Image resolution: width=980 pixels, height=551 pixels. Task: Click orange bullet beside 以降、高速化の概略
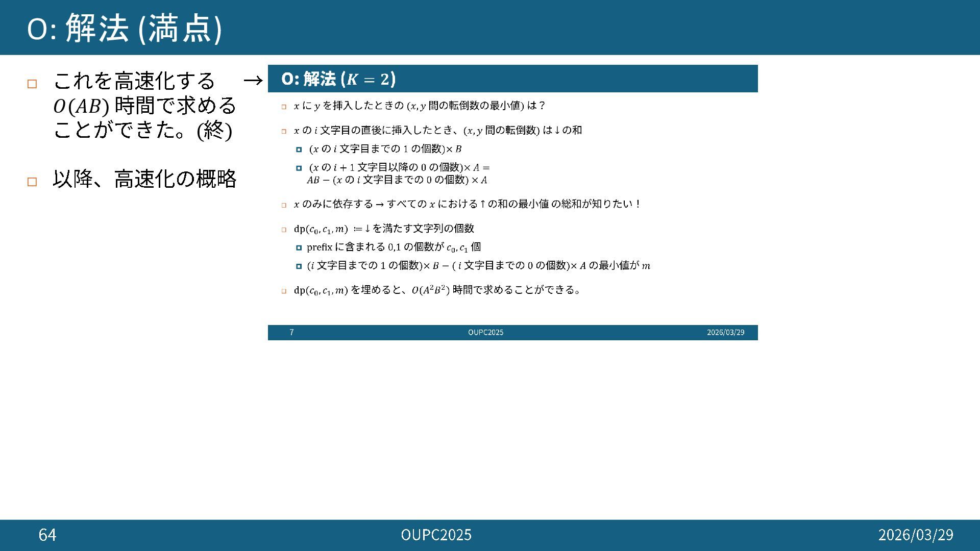point(32,182)
